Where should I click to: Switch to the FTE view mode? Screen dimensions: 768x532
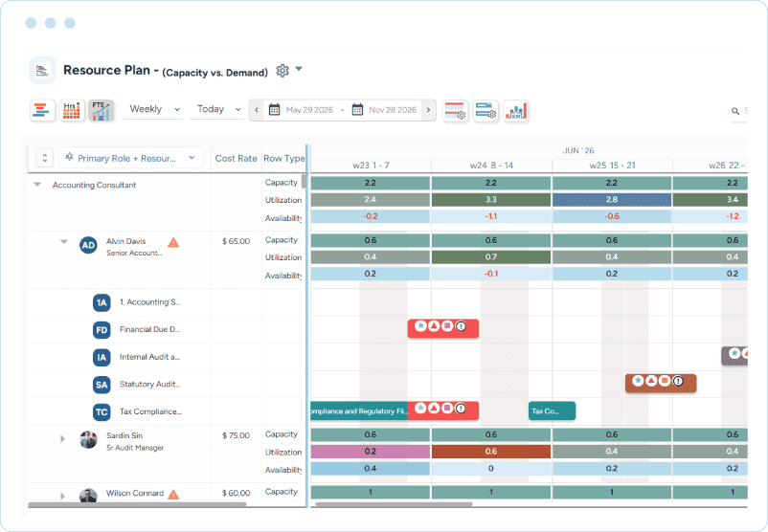click(x=101, y=110)
